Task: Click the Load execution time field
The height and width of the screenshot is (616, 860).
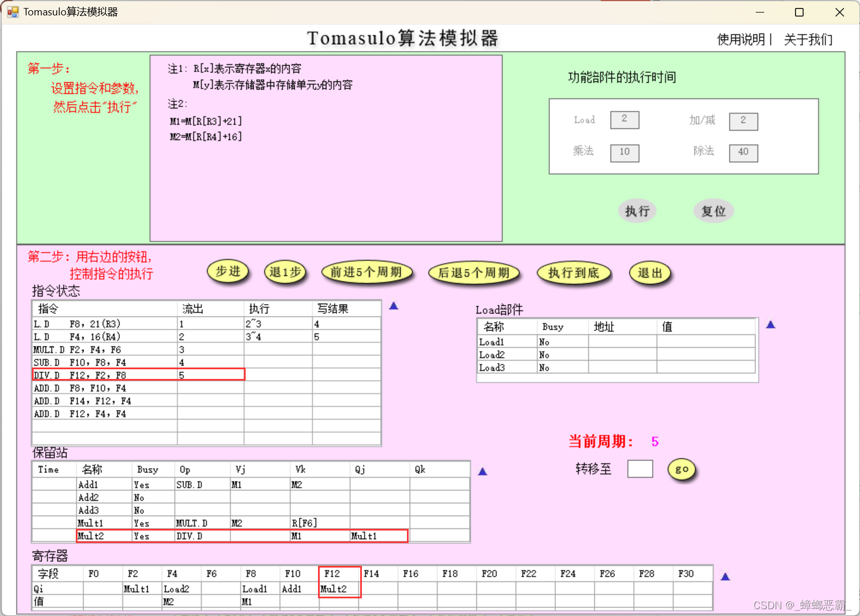Action: point(625,120)
